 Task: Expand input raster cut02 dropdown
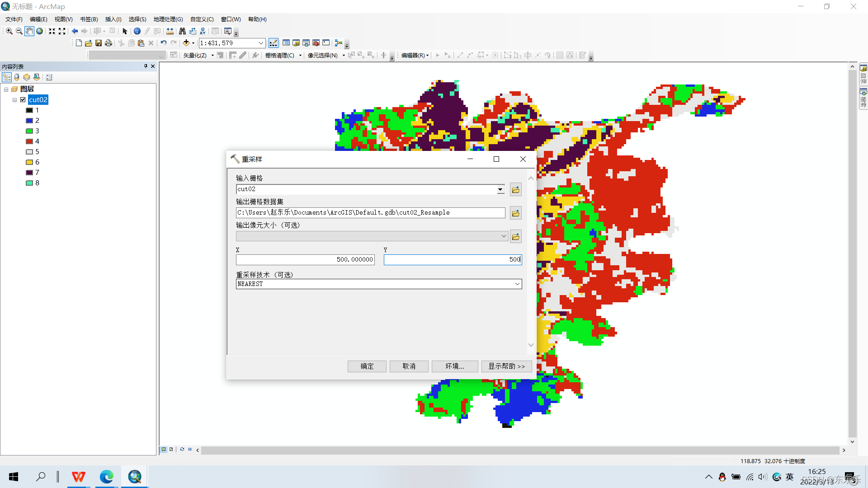pyautogui.click(x=500, y=190)
